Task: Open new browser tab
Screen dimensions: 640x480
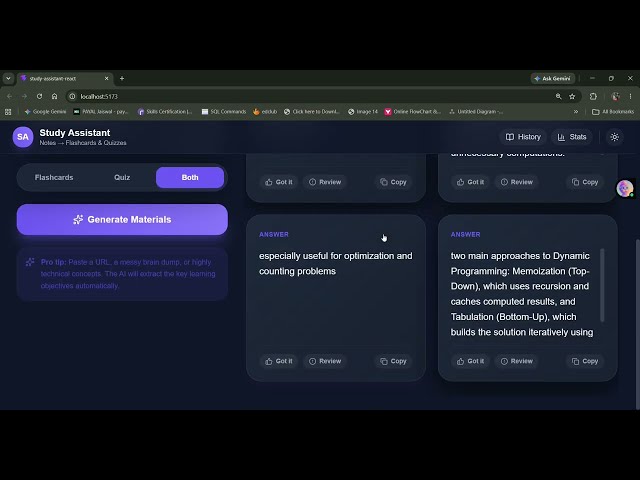Action: click(122, 78)
